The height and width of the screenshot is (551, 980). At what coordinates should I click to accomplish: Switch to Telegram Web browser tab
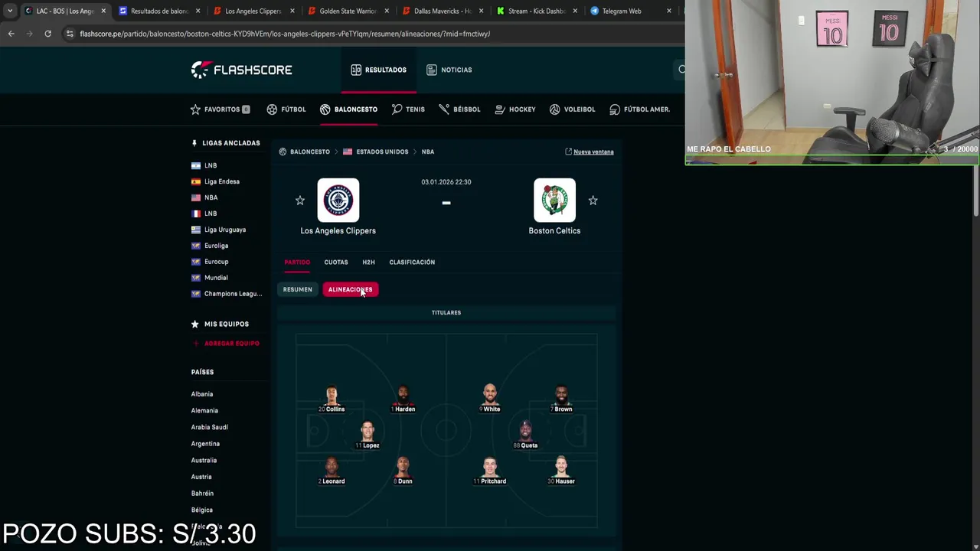[629, 11]
